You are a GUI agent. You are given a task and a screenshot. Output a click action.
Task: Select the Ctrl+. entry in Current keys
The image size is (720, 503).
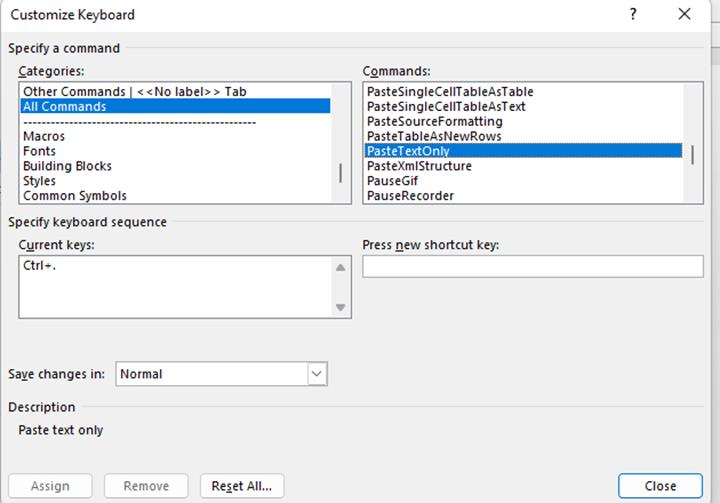coord(40,266)
